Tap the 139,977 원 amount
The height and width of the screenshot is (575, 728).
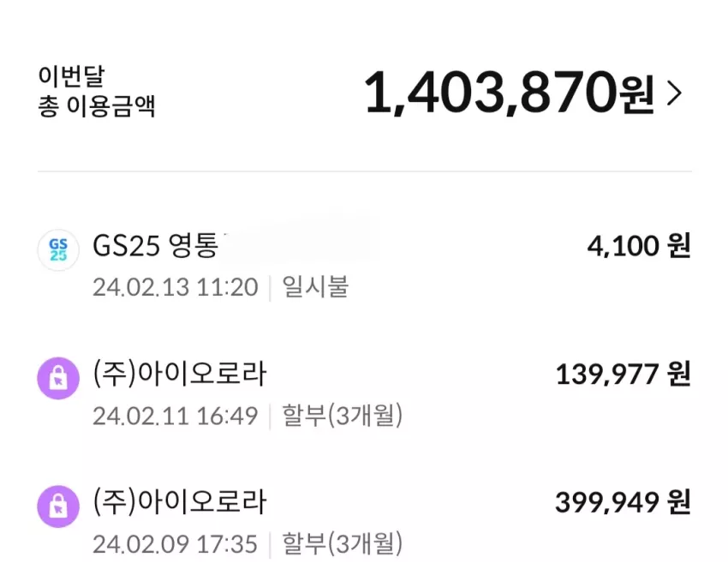tap(624, 374)
